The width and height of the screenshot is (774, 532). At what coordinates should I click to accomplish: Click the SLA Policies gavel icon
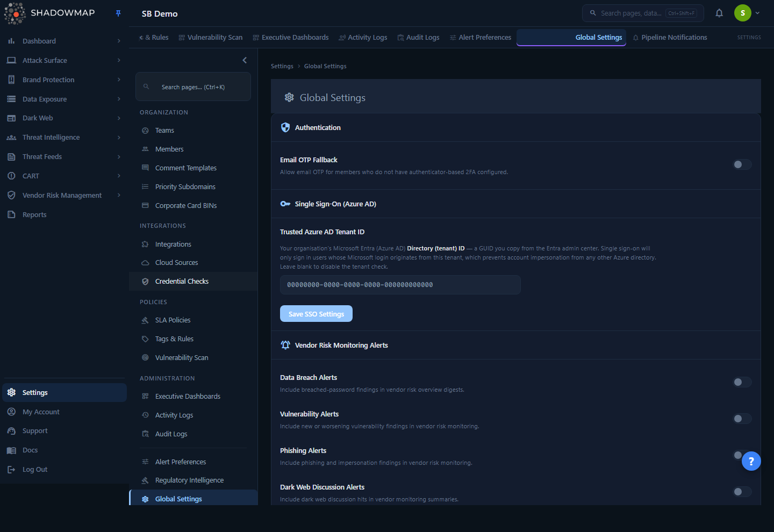[x=145, y=320]
